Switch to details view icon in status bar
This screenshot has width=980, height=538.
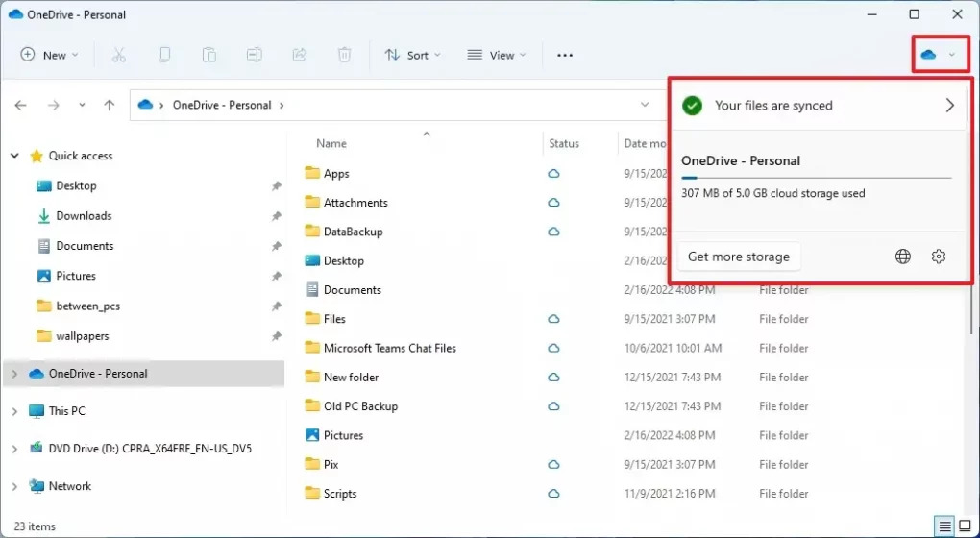coord(945,526)
